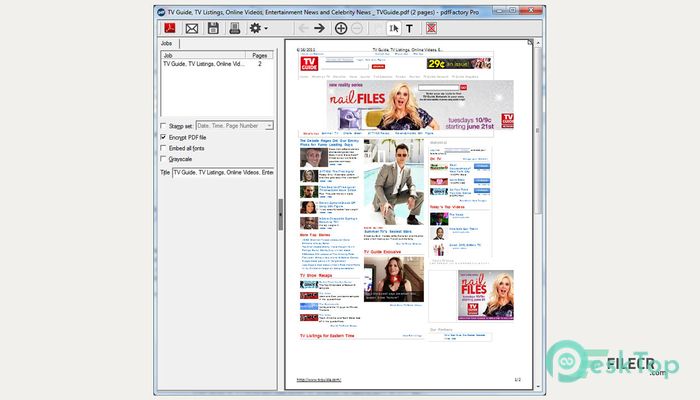Select the TV Guide job row
Image resolution: width=700 pixels, height=400 pixels.
click(x=217, y=64)
